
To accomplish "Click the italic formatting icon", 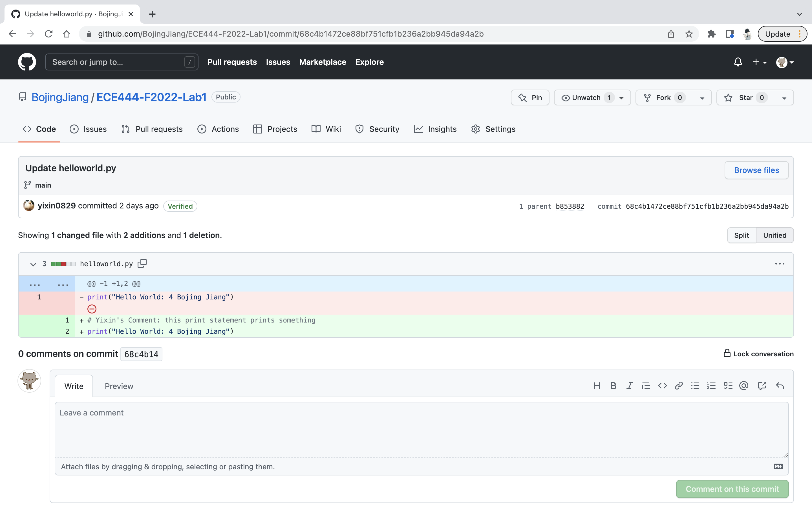I will pos(630,386).
